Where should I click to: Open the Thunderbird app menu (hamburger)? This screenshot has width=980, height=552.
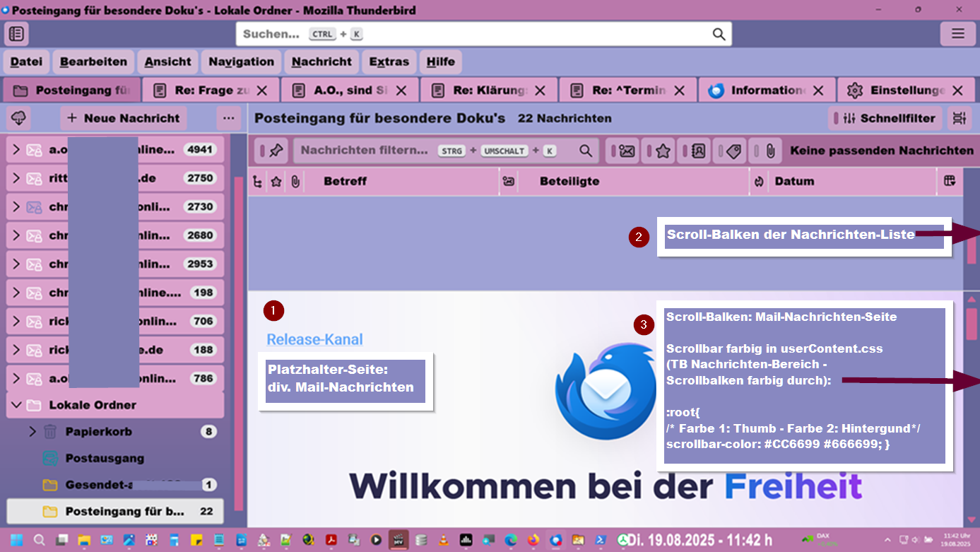pyautogui.click(x=957, y=33)
